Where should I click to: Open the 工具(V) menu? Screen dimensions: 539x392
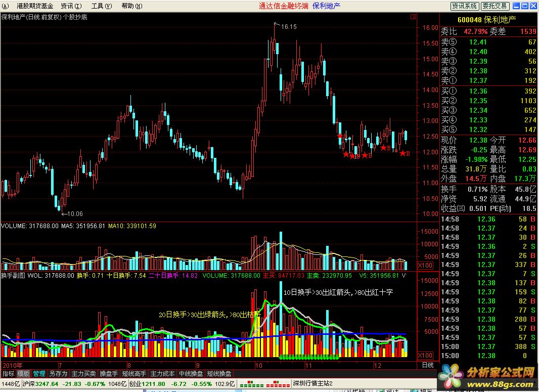tap(102, 6)
